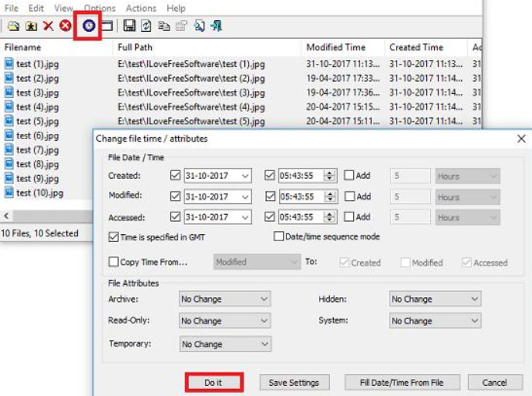Enable Date/time sequence mode
This screenshot has width=532, height=396.
(278, 237)
